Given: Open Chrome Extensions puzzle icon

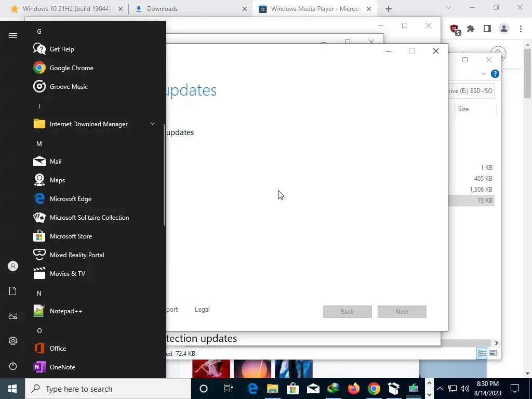Looking at the screenshot, I should coord(471,29).
